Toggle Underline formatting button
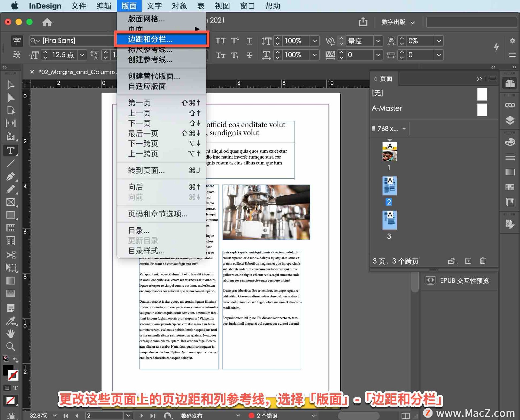This screenshot has height=420, width=520. [249, 41]
